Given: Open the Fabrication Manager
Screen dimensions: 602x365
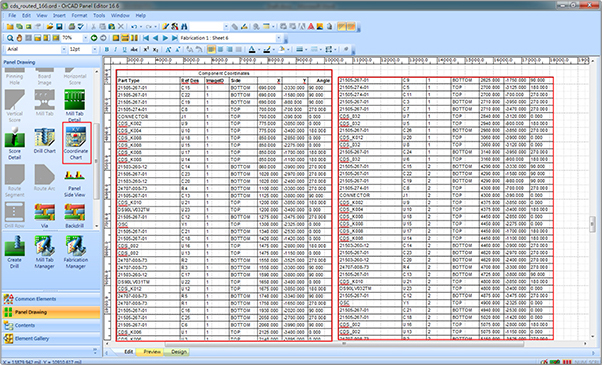Looking at the screenshot, I should (x=76, y=252).
